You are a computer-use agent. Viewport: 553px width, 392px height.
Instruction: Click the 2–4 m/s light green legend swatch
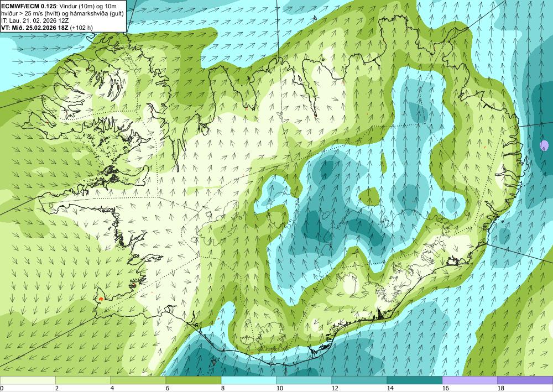point(83,380)
